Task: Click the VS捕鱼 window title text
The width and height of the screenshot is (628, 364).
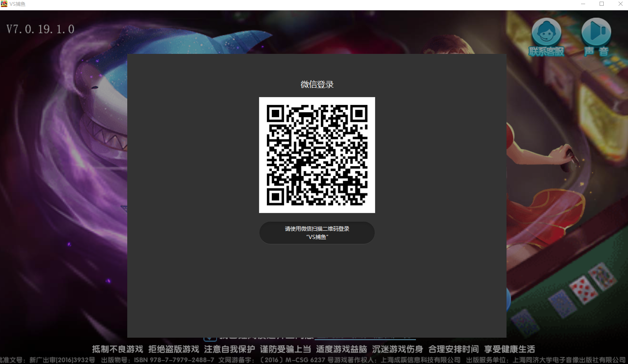Action: pos(18,4)
